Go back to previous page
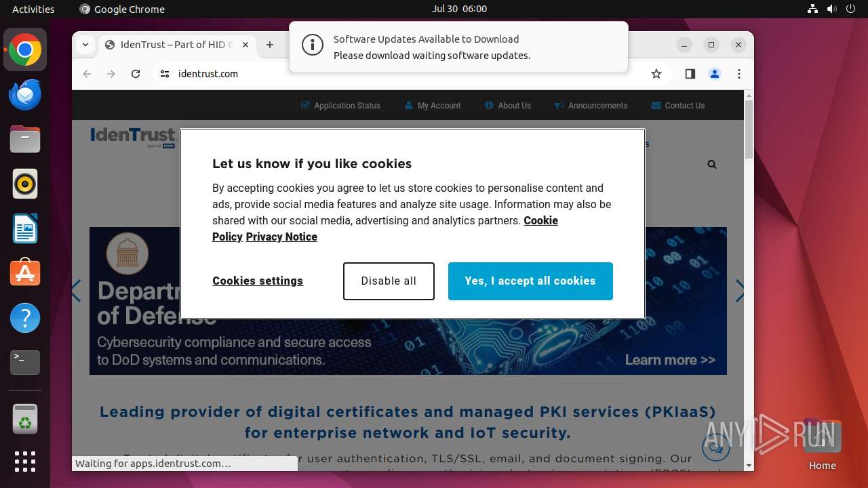 87,74
